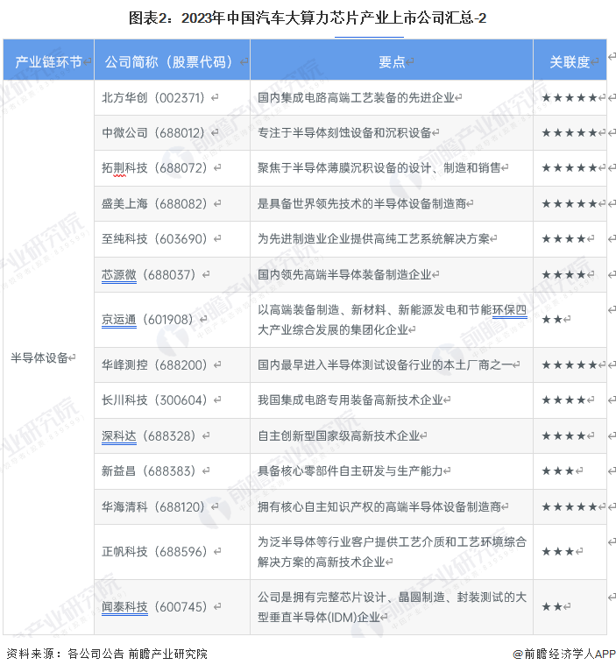616x672 pixels.
Task: Click the 闻泰科技 description mentioning IDM企业
Action: click(x=392, y=607)
